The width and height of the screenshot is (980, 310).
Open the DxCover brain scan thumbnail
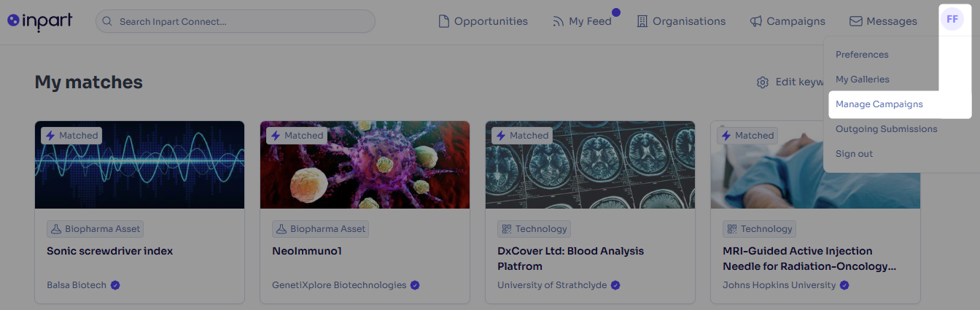590,165
